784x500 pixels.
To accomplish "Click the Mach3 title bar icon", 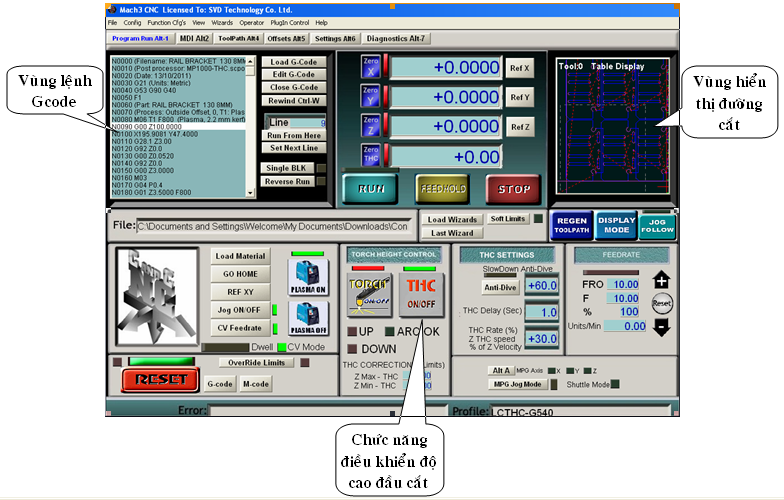I will (112, 10).
